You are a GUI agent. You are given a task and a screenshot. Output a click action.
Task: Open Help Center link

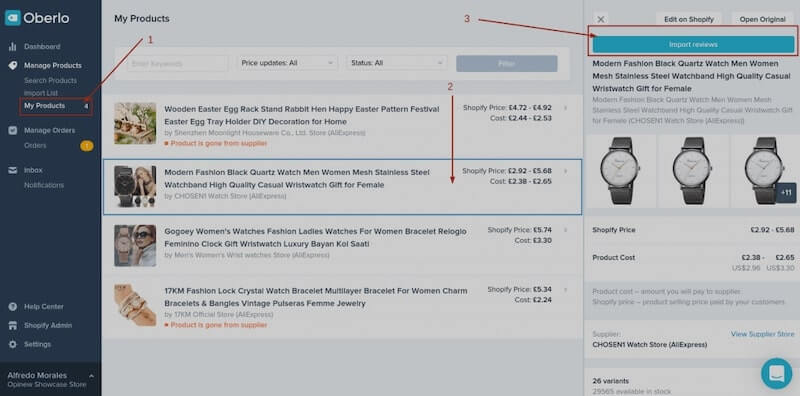click(43, 307)
